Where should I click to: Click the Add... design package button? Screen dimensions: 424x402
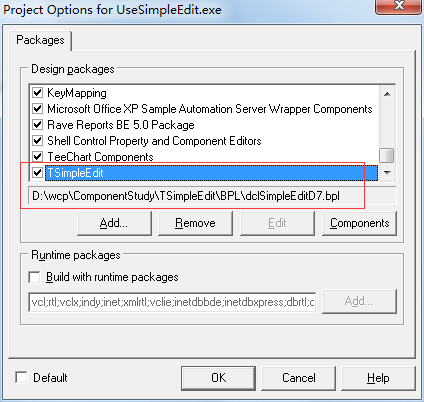(114, 223)
